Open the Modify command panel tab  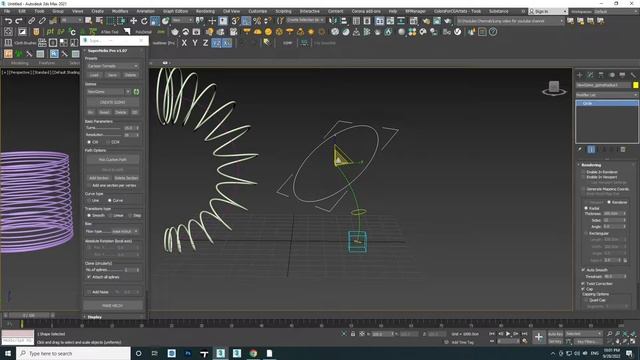[x=590, y=75]
